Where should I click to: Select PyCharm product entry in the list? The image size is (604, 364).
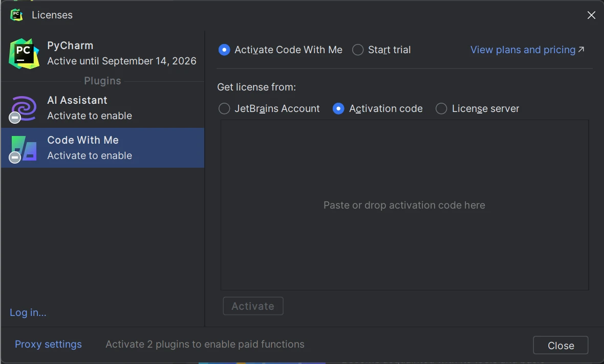click(102, 54)
